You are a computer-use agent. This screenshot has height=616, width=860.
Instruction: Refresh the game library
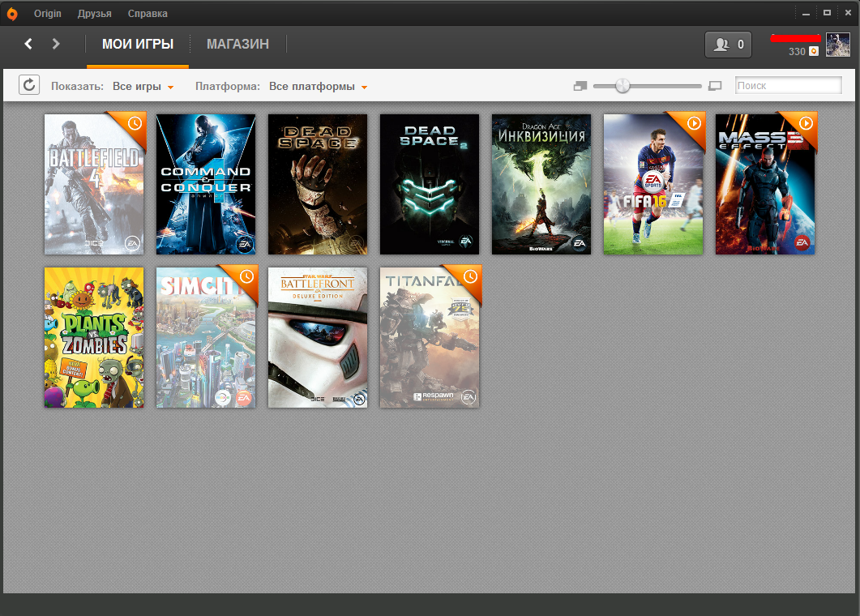pyautogui.click(x=29, y=85)
